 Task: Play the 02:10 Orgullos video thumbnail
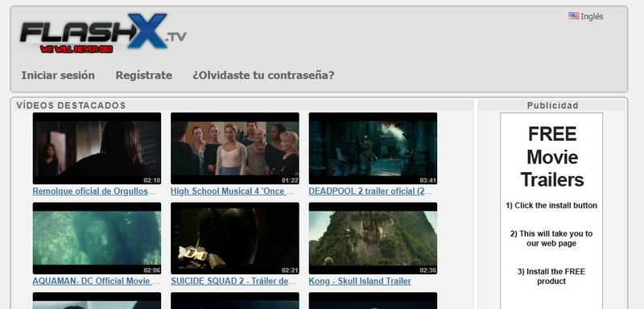[97, 149]
